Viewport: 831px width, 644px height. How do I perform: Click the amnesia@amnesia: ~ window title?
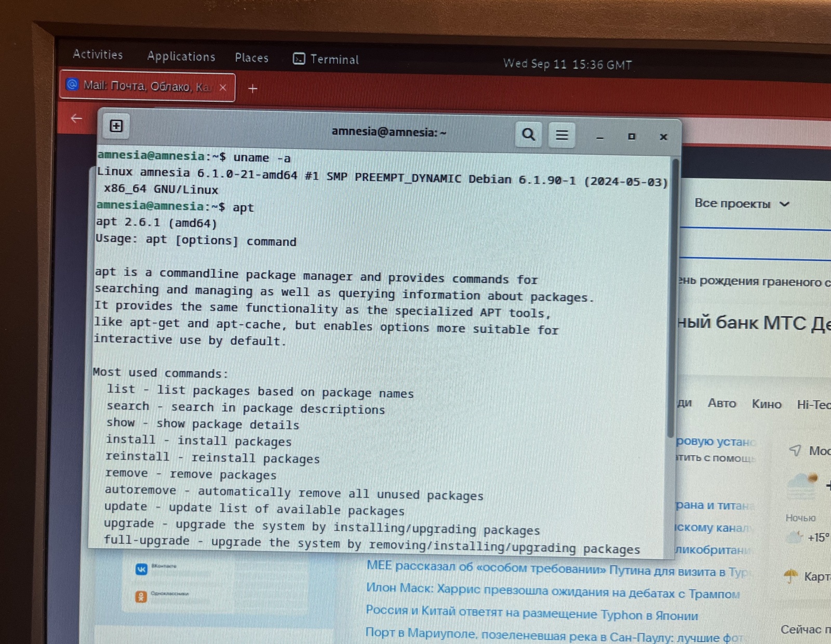[x=389, y=132]
